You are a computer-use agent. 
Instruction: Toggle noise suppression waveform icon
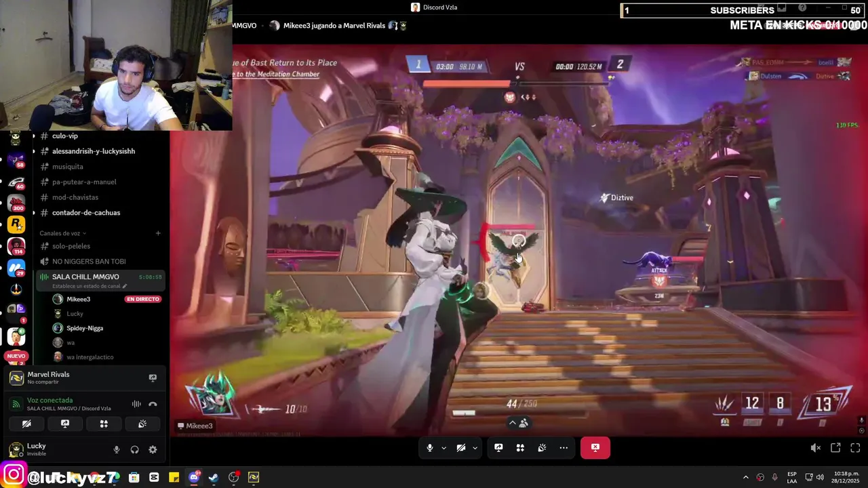[x=136, y=405]
